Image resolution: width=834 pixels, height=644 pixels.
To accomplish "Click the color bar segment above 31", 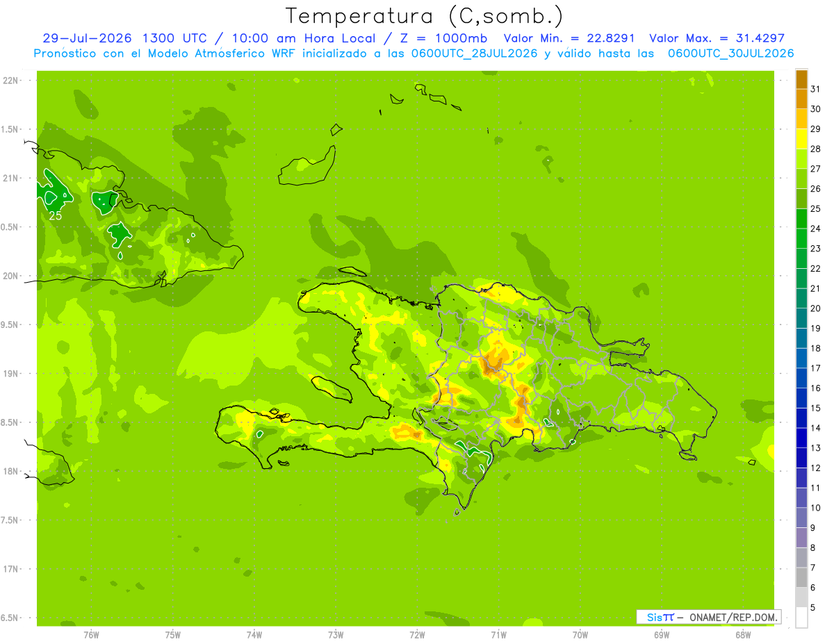I will click(x=801, y=79).
